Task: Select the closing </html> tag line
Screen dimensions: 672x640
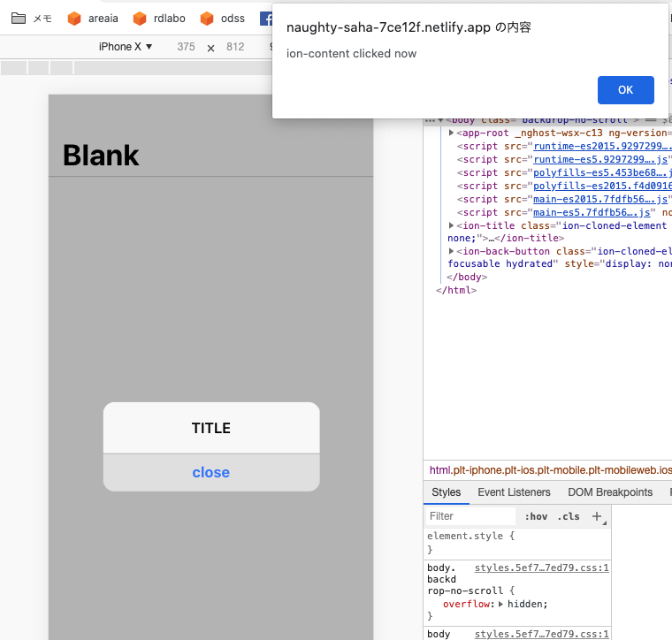Action: click(456, 291)
